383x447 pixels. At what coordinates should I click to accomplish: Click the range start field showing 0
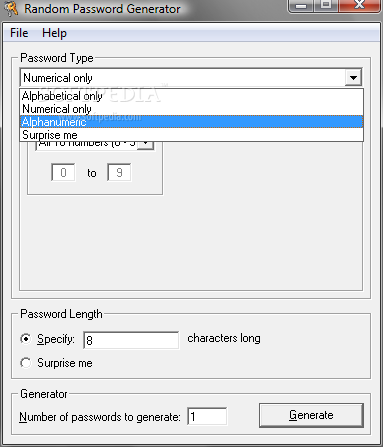63,172
